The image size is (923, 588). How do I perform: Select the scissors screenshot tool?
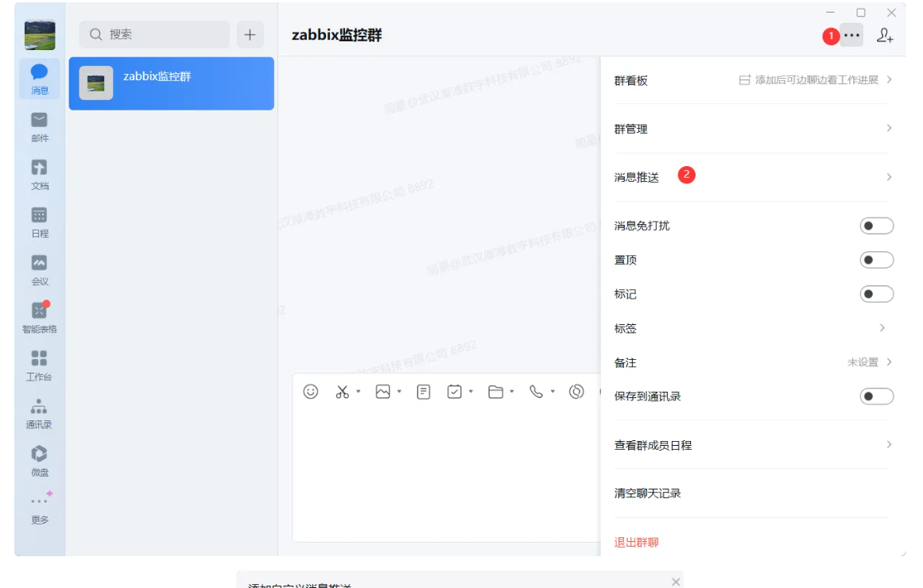[x=342, y=392]
